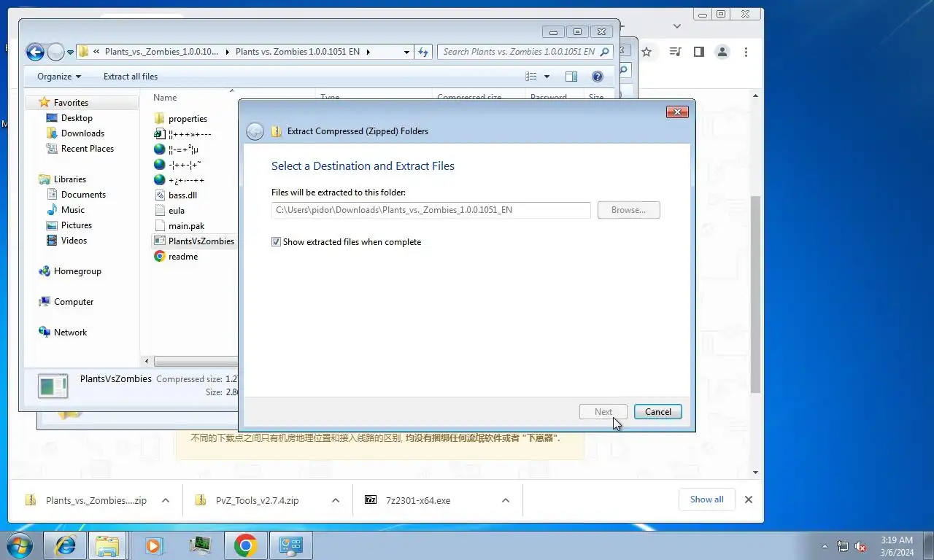934x560 pixels.
Task: Click the volume icon in system tray
Action: coord(860,546)
